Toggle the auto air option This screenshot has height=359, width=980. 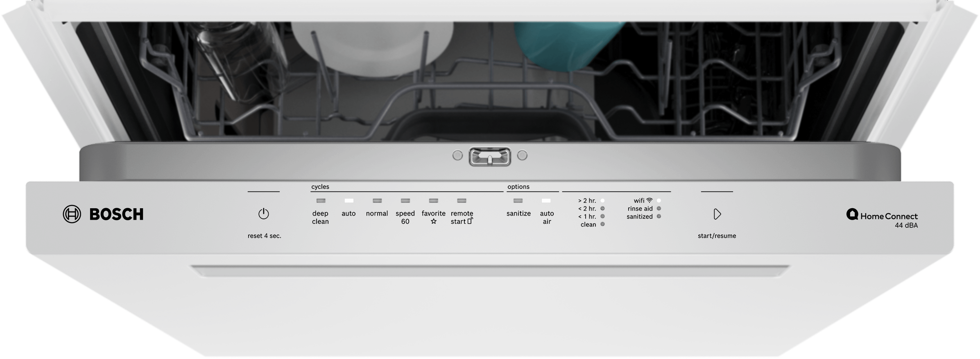(x=547, y=217)
